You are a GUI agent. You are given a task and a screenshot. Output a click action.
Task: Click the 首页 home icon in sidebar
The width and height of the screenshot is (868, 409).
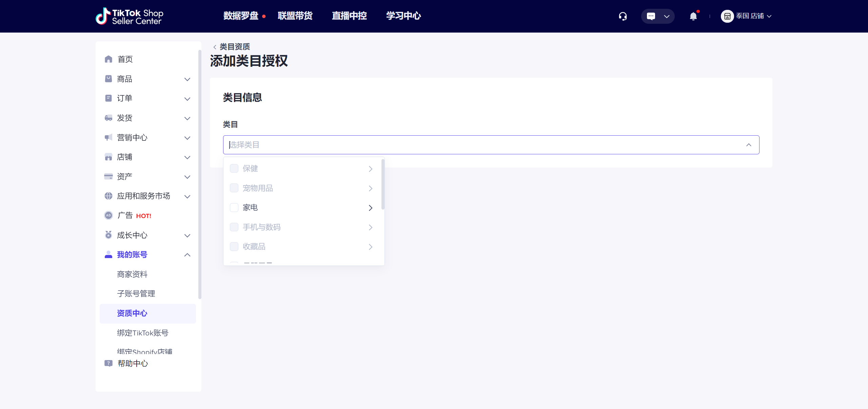coord(108,59)
